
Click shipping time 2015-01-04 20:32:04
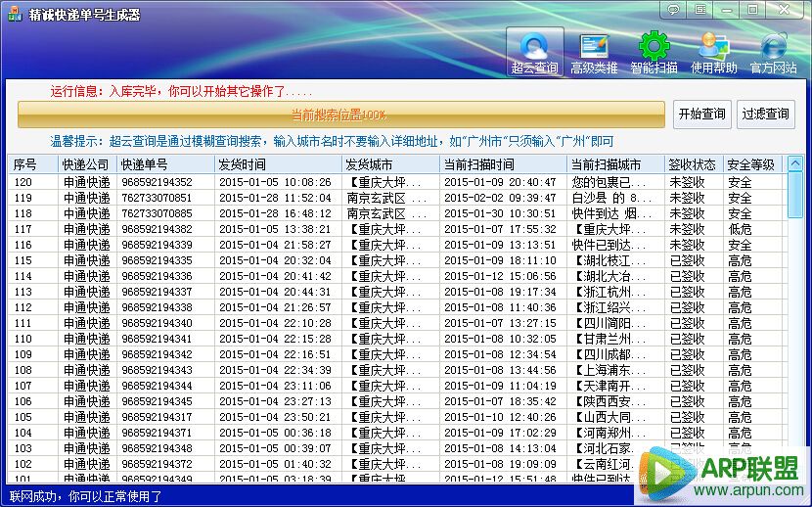point(275,260)
